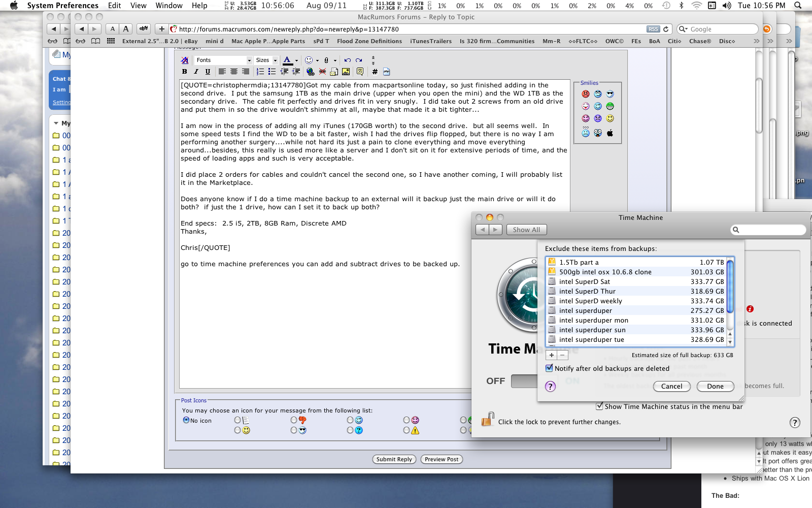Click the unlocked padlock in Time Machine
The width and height of the screenshot is (812, 508).
point(488,419)
